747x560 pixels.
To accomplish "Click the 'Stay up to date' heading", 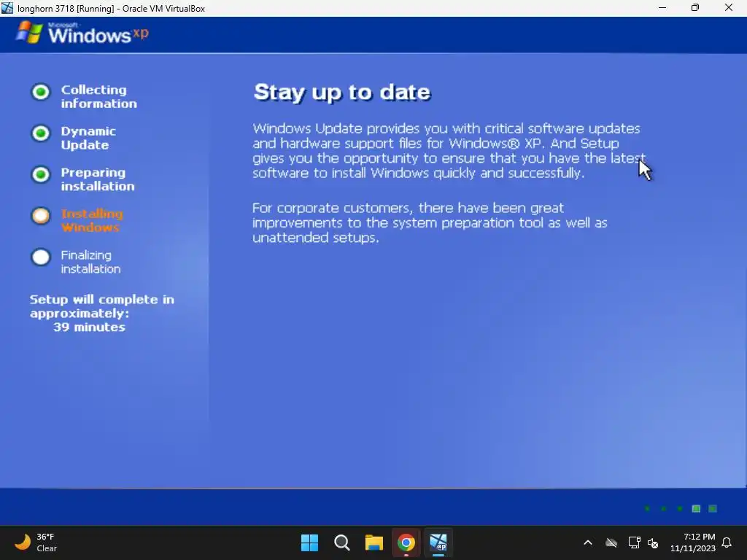I will point(342,93).
